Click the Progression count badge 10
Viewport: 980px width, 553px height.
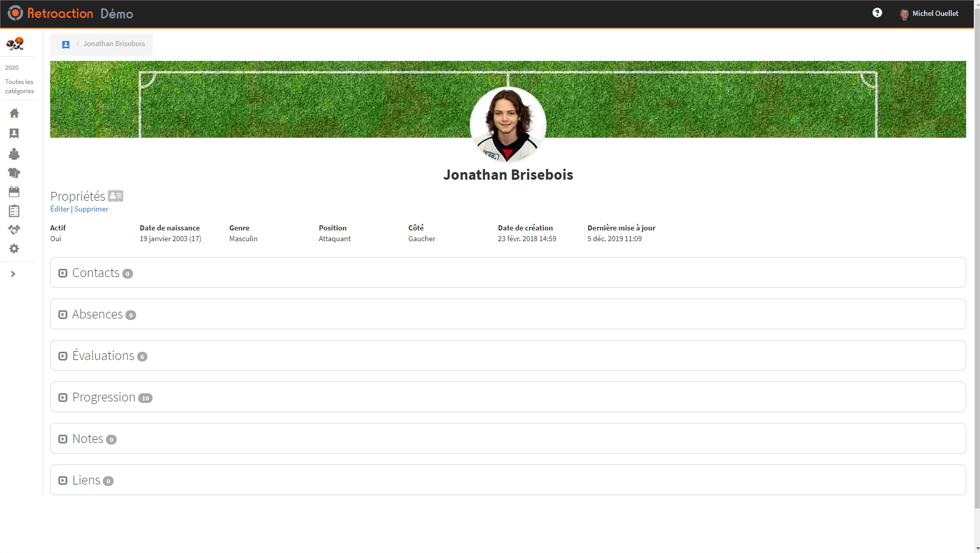[145, 398]
